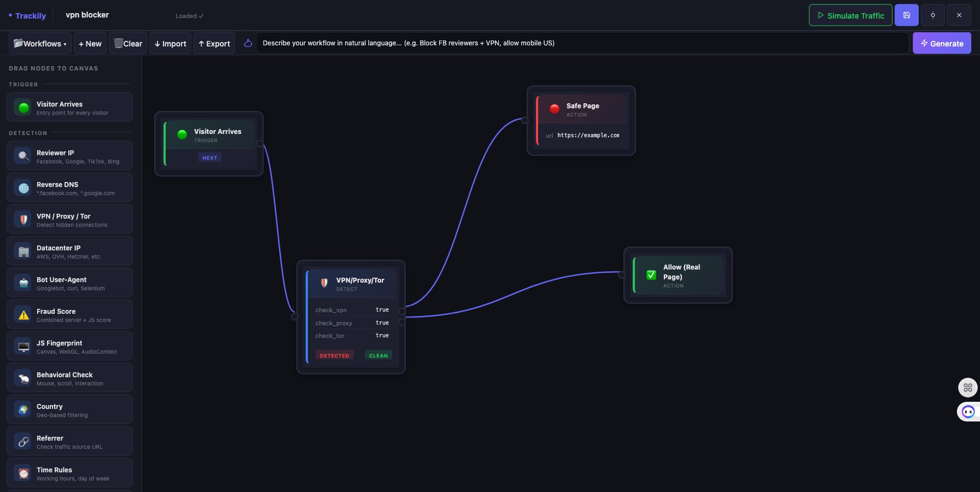
Task: Click the Clear canvas button
Action: click(128, 43)
